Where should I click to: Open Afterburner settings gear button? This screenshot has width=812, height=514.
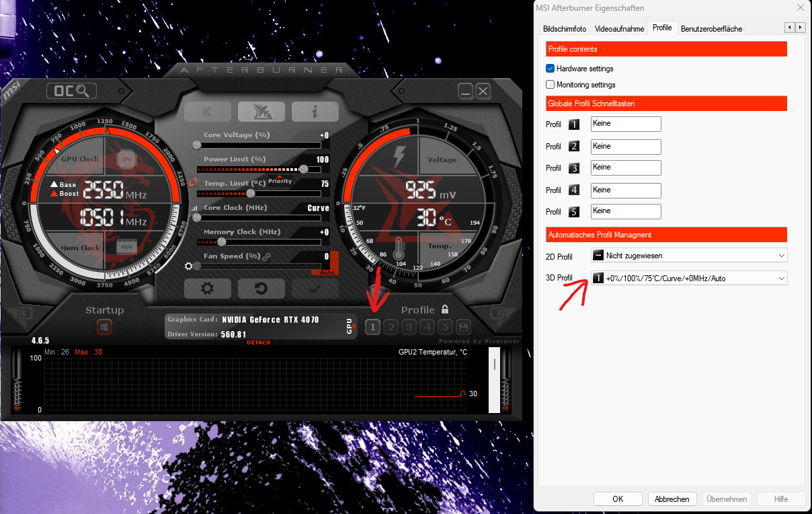point(207,289)
